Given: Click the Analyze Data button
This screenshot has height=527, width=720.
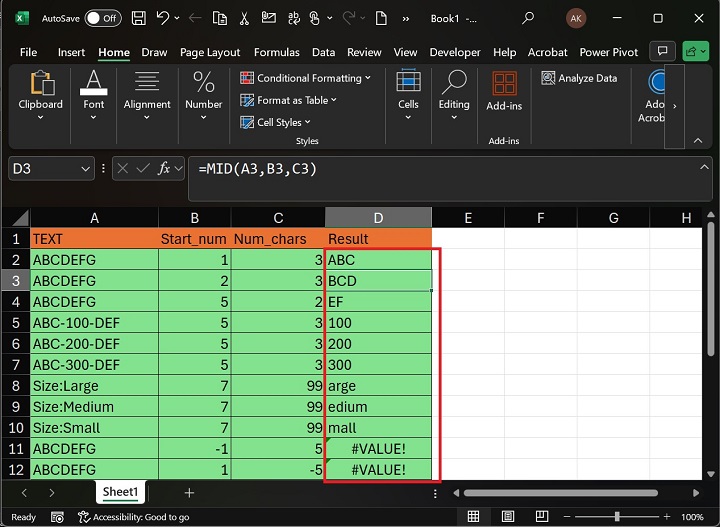Looking at the screenshot, I should pos(580,78).
